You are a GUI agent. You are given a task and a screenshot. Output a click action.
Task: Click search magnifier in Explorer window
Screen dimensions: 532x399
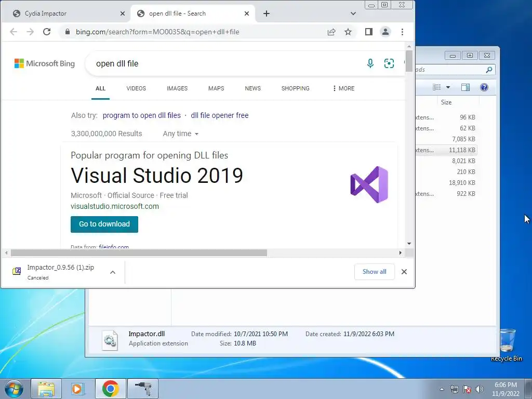[x=489, y=70]
